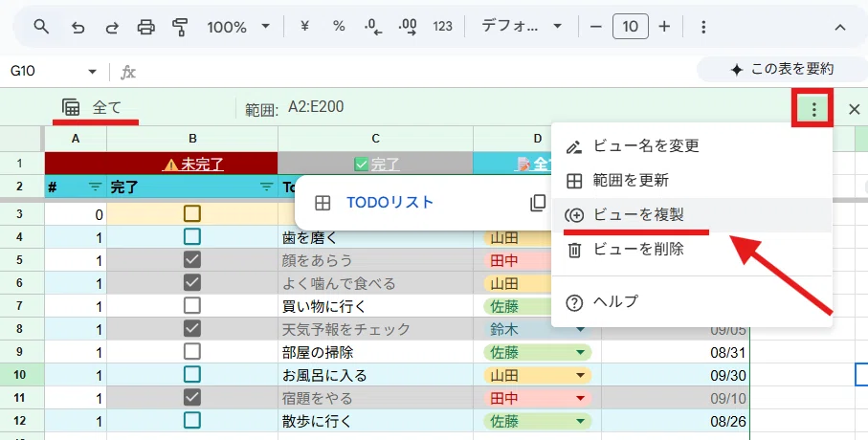Click the font size field showing 10

(631, 26)
